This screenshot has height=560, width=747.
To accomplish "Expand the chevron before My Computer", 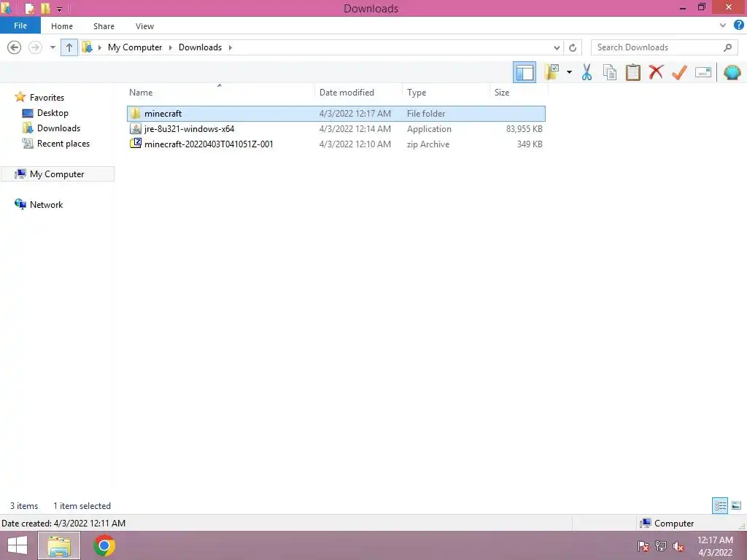I will click(x=99, y=47).
